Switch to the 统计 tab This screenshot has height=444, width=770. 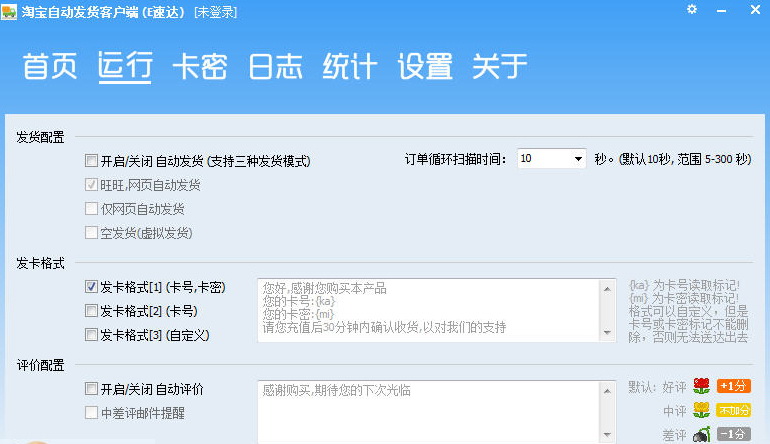pyautogui.click(x=350, y=66)
